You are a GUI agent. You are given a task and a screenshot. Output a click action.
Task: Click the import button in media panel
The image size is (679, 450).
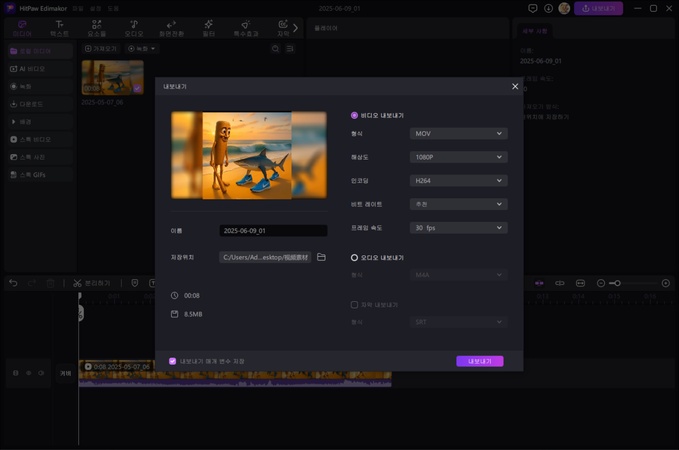point(101,49)
